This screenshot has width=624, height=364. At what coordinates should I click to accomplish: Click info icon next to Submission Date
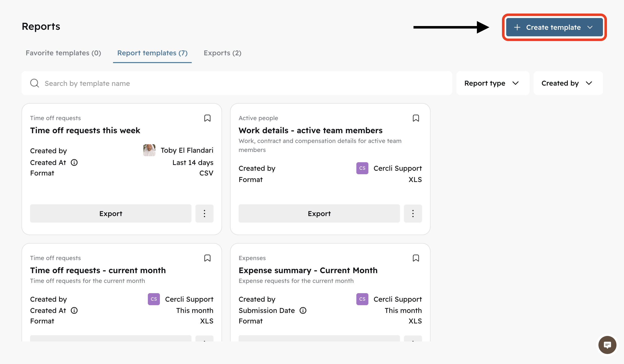[303, 311]
